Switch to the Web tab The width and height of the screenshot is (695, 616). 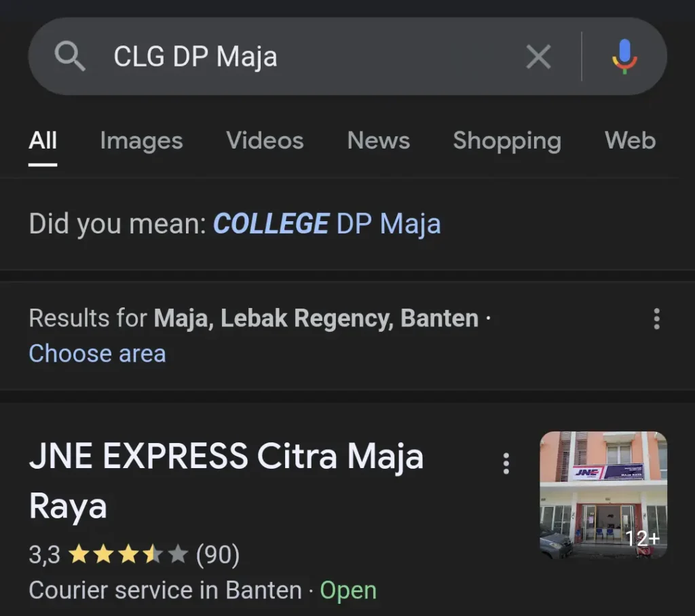click(x=630, y=140)
